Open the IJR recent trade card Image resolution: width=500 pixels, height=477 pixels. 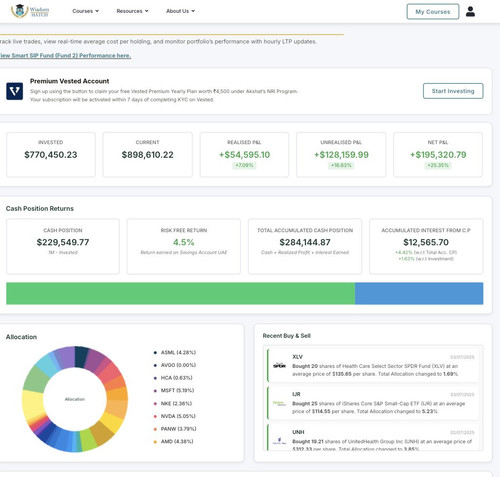374,403
